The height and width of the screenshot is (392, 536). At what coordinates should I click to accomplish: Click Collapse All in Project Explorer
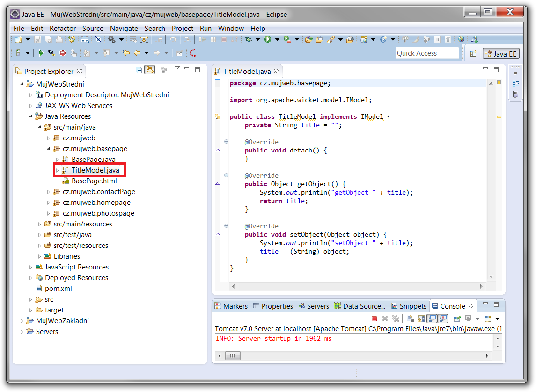(x=139, y=70)
